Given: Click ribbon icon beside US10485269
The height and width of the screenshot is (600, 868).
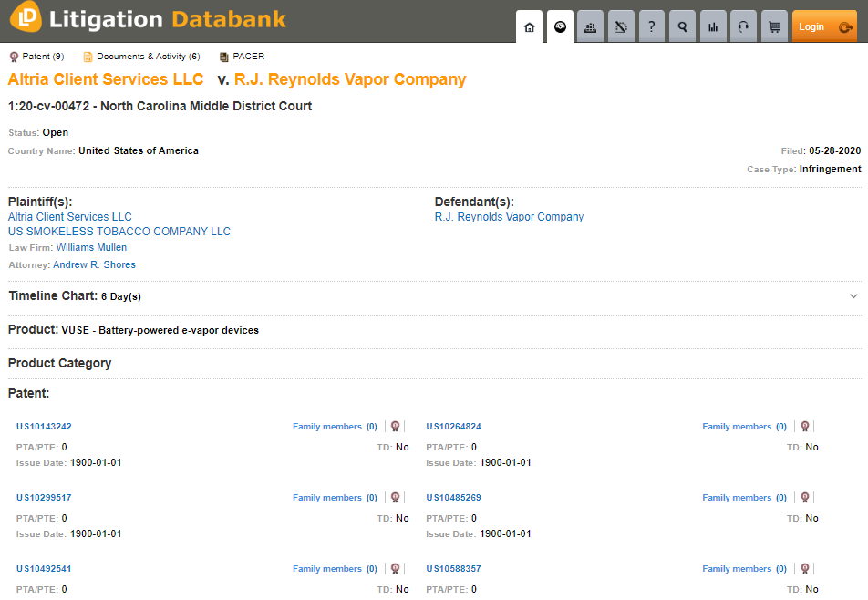Looking at the screenshot, I should (x=805, y=498).
